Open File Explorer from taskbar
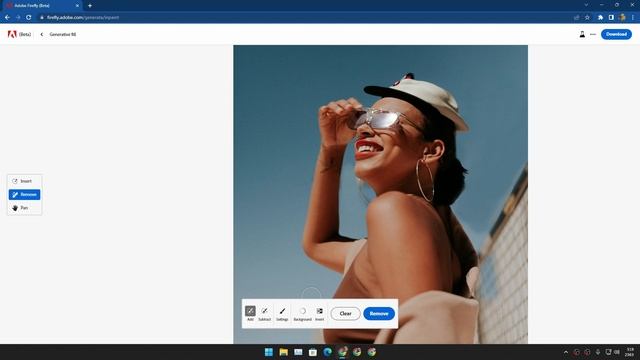The image size is (640, 360). click(283, 352)
